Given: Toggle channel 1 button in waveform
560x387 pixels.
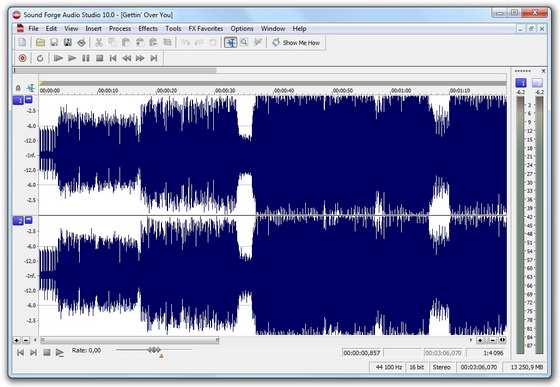Looking at the screenshot, I should (18, 100).
